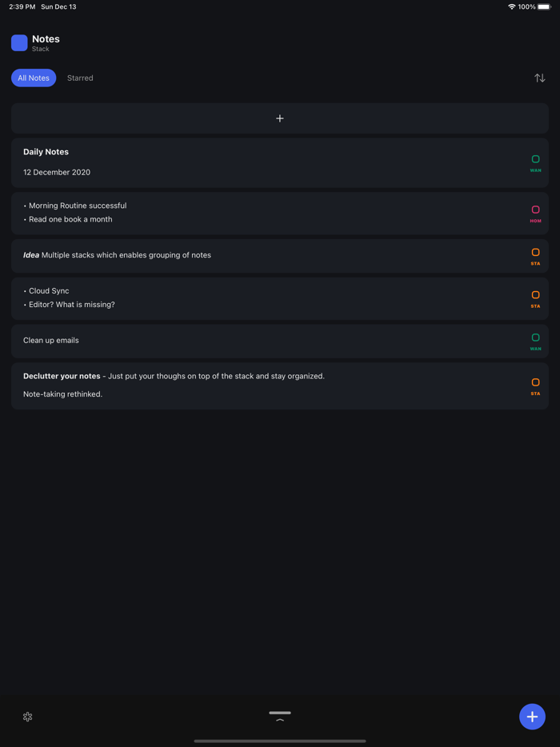Tap the pink HOM tag on Morning Routine note
This screenshot has height=747, width=560.
click(x=535, y=213)
